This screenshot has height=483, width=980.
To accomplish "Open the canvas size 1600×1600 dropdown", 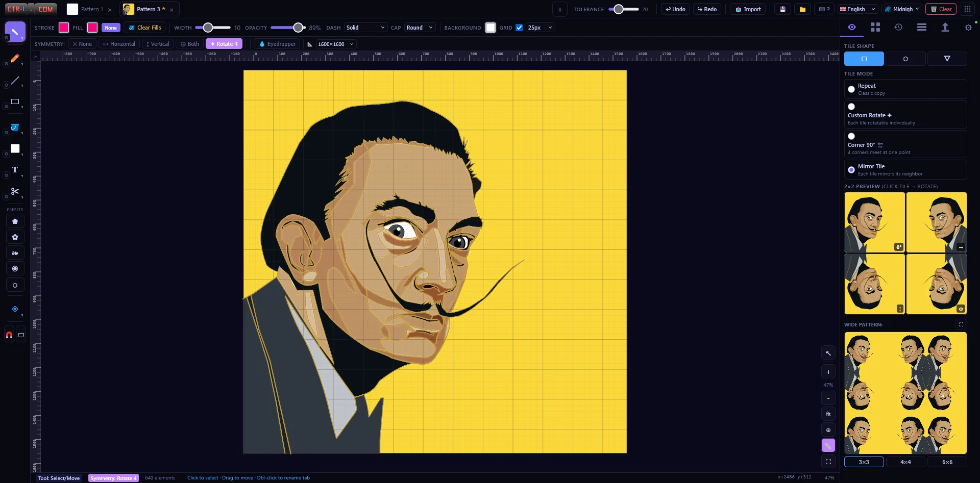I will [336, 44].
